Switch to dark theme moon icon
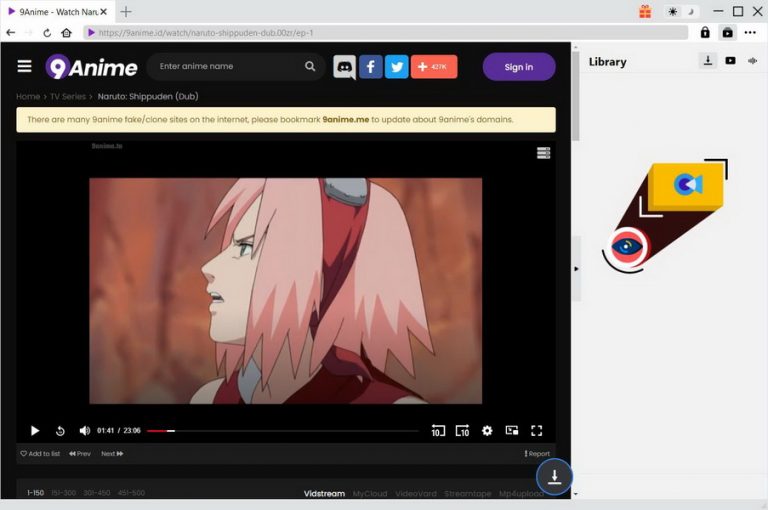Screen dimensions: 768x510 pyautogui.click(x=691, y=12)
